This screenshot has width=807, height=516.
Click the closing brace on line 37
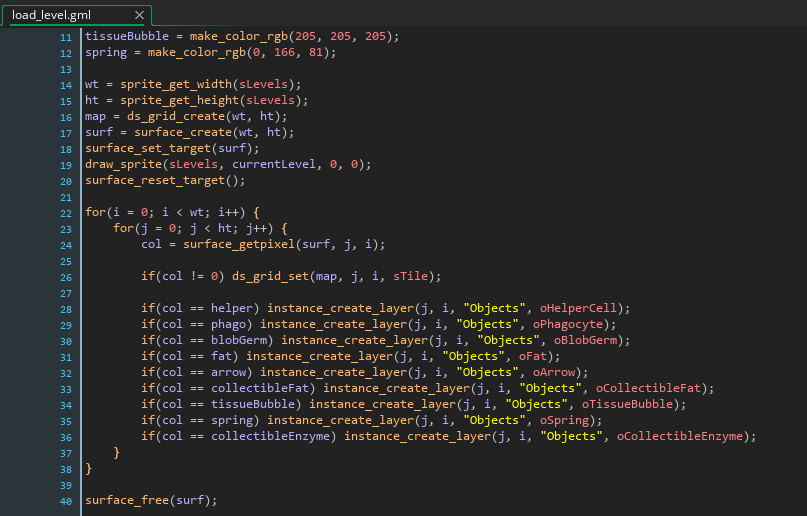pyautogui.click(x=117, y=453)
